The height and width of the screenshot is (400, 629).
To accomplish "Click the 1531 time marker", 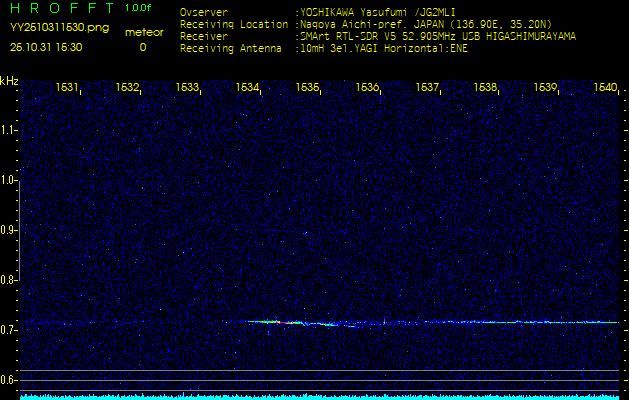I will pos(67,88).
